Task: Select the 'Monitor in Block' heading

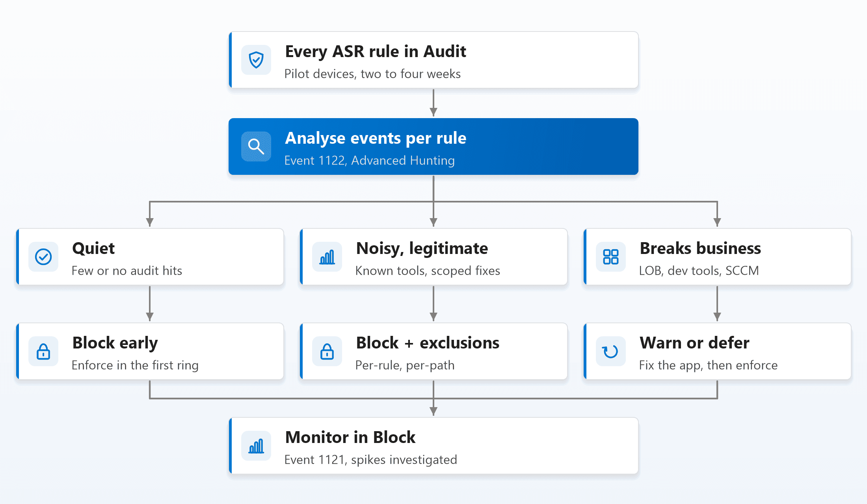Action: click(350, 437)
